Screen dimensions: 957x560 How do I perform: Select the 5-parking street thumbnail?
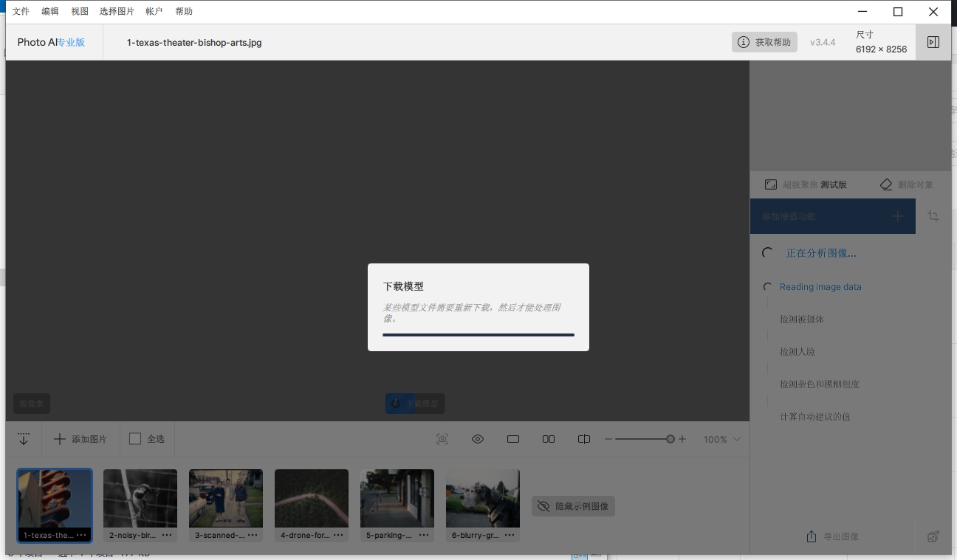coord(397,499)
